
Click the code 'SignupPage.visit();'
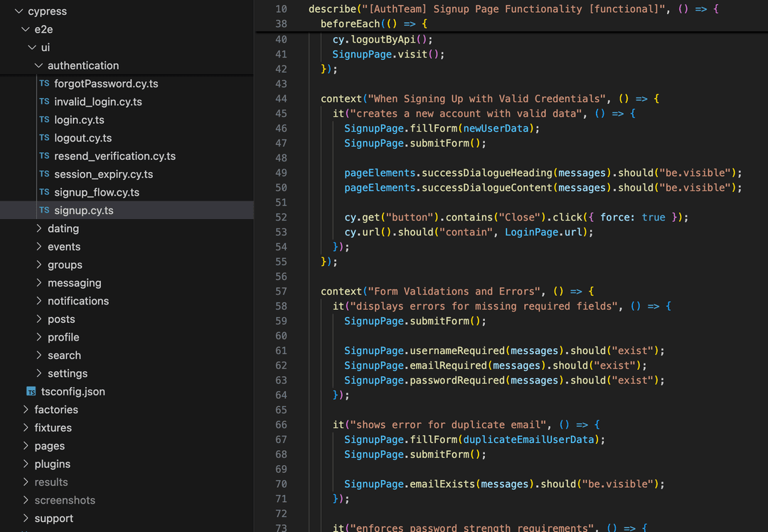[388, 54]
